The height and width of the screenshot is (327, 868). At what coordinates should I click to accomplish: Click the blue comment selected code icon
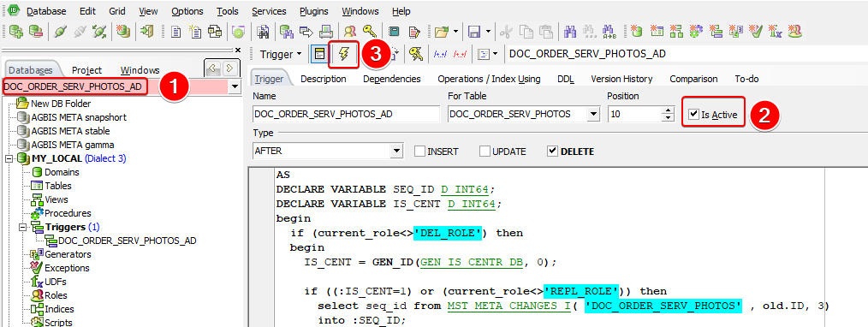440,54
